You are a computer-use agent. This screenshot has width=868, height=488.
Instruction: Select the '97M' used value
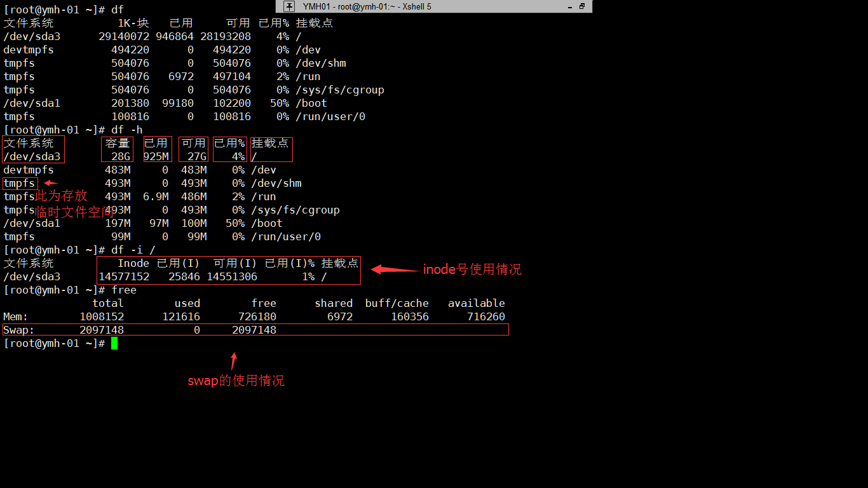159,223
